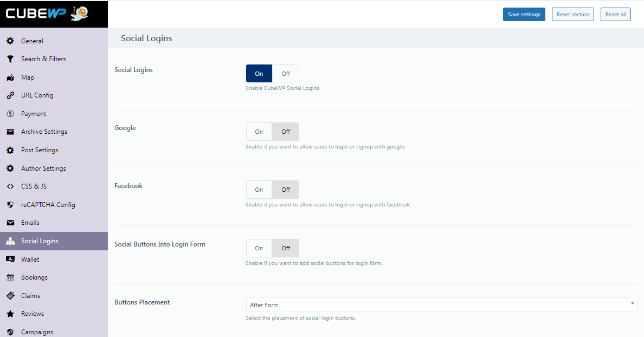Click the Map icon in sidebar
The image size is (644, 337).
click(10, 77)
